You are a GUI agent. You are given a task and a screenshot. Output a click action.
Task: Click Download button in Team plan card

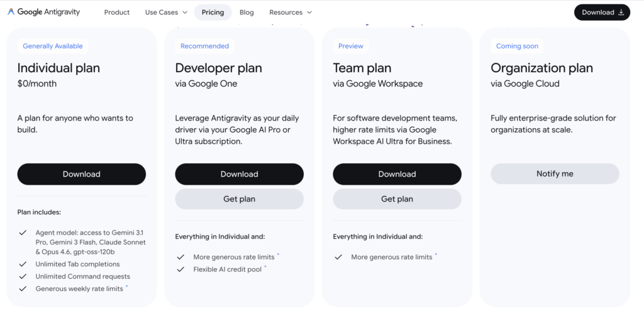point(397,174)
